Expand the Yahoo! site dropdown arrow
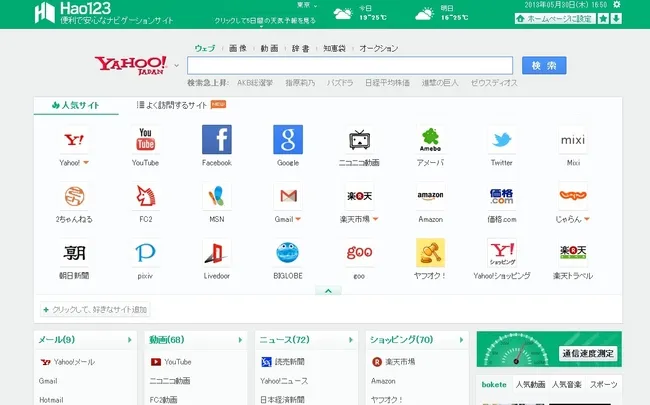The image size is (650, 405). point(87,162)
